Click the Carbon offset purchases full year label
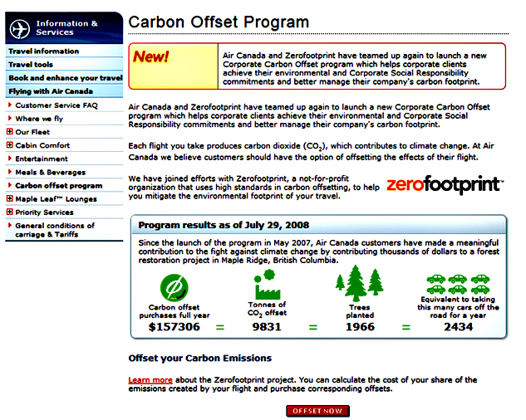526x420 pixels. (175, 311)
